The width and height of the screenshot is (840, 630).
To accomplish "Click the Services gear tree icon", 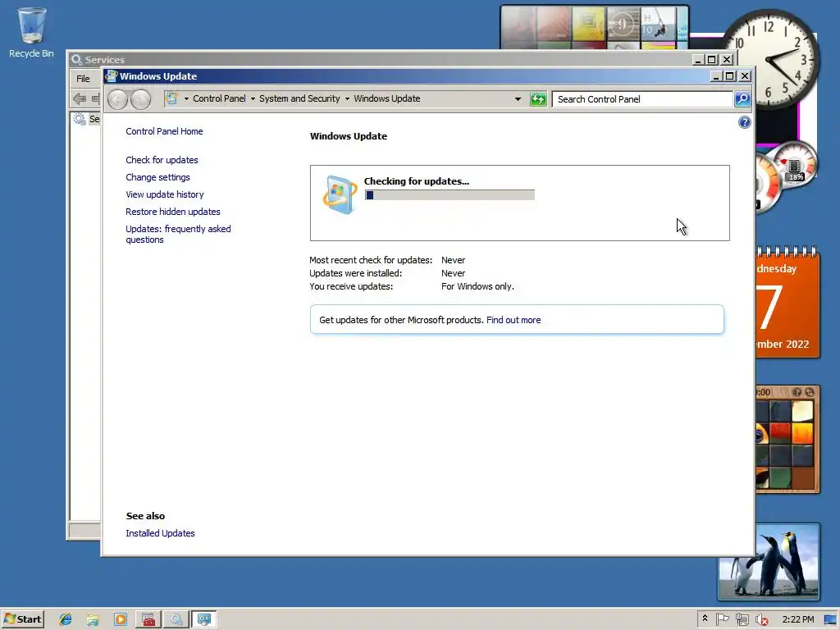I will (80, 119).
